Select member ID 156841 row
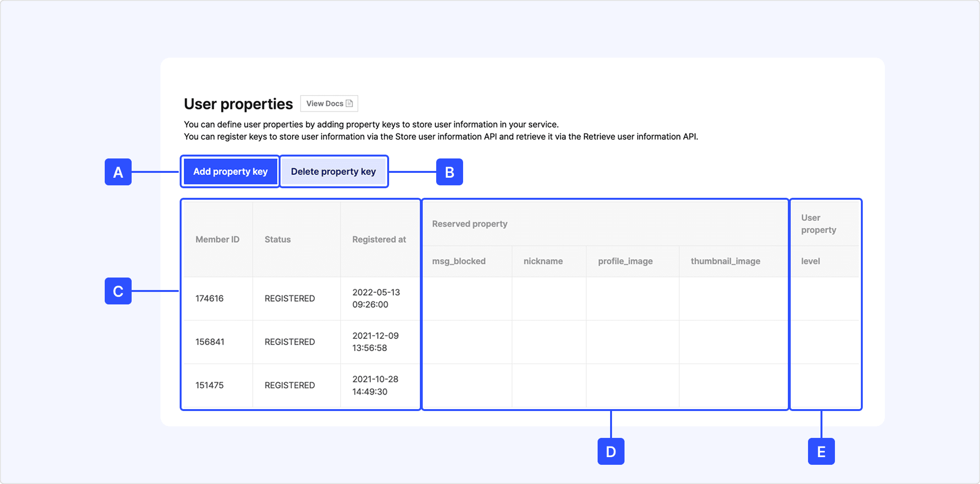The image size is (980, 484). (210, 342)
